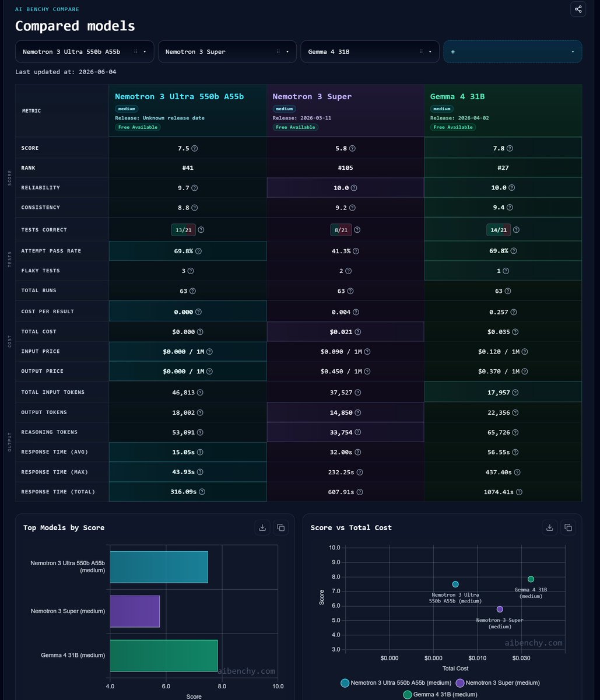This screenshot has height=700, width=600.
Task: Click medium badge under Nemotron 3 Ultra
Action: [x=127, y=108]
